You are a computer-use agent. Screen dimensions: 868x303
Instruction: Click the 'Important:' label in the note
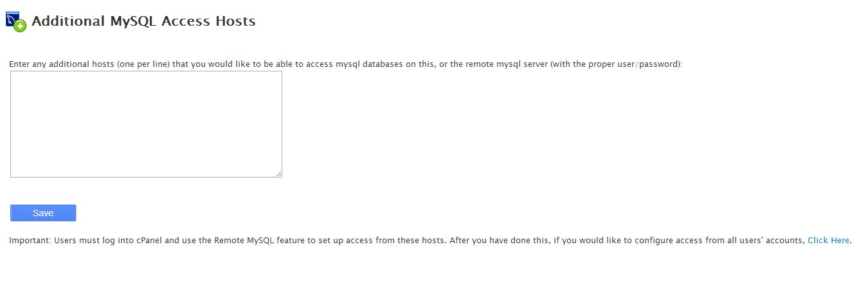coord(30,241)
